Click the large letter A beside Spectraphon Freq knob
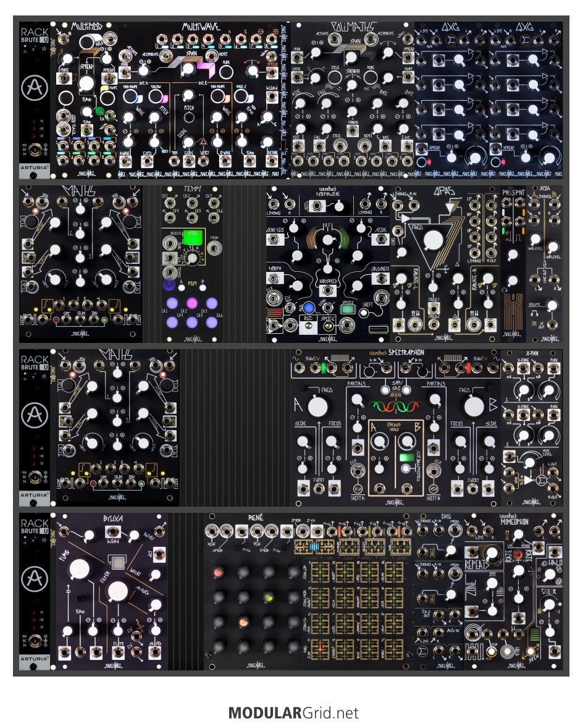This screenshot has width=588, height=726. tap(298, 405)
